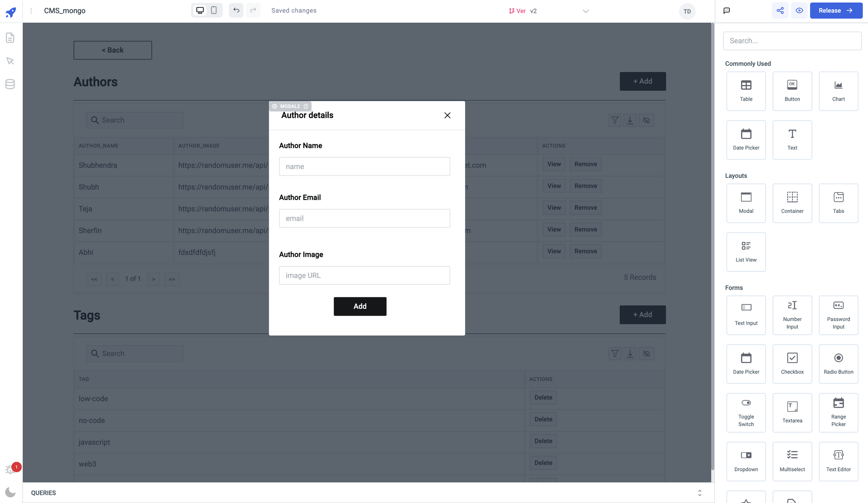
Task: Open the app options three-dot menu
Action: tap(31, 11)
